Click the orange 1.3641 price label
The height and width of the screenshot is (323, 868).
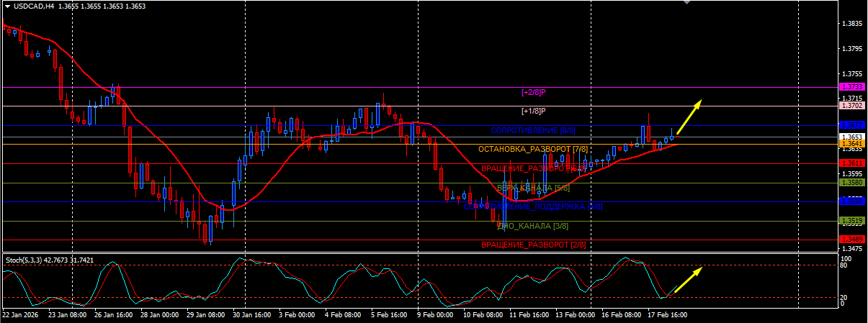pos(852,144)
